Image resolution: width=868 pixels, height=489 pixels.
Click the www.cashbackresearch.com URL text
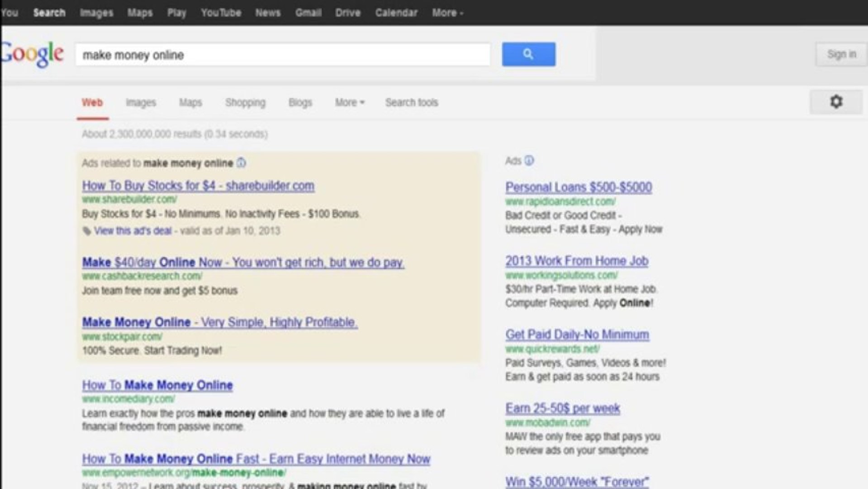tap(142, 276)
